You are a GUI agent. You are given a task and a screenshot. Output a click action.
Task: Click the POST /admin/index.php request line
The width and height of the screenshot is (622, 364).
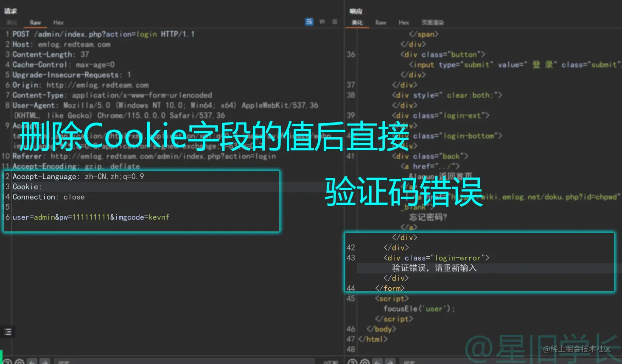[104, 34]
